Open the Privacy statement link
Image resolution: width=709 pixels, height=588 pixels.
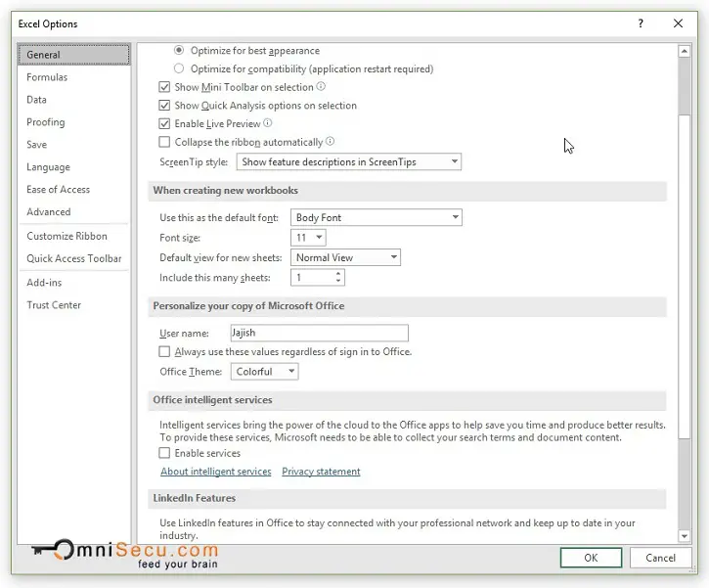(321, 472)
